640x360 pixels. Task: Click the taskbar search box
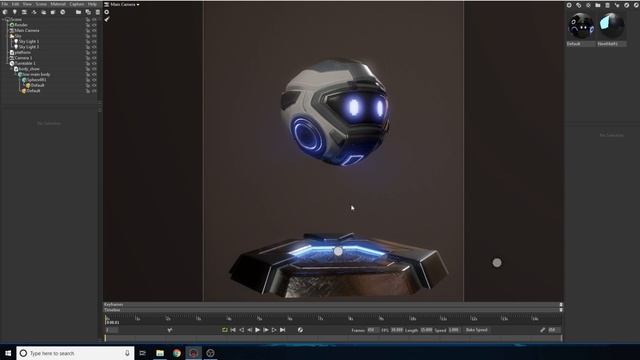point(76,353)
